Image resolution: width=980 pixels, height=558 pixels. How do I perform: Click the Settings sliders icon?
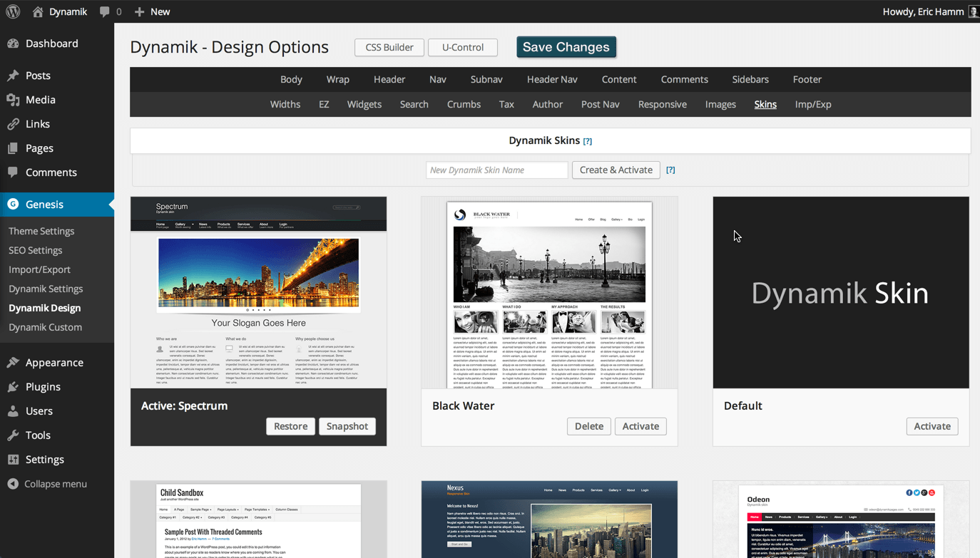13,460
